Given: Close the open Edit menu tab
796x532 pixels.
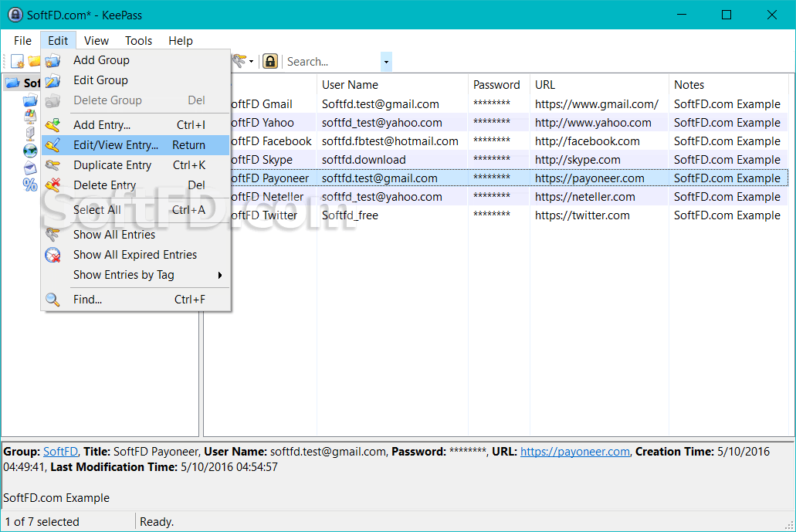Looking at the screenshot, I should click(58, 41).
